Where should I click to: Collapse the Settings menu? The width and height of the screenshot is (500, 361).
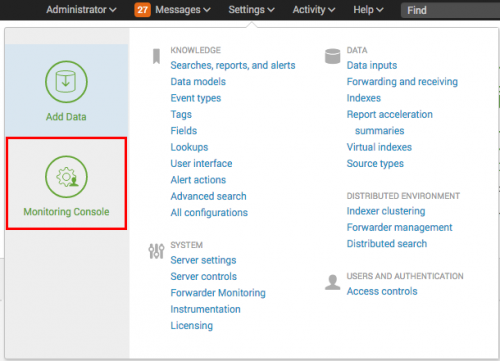click(251, 10)
